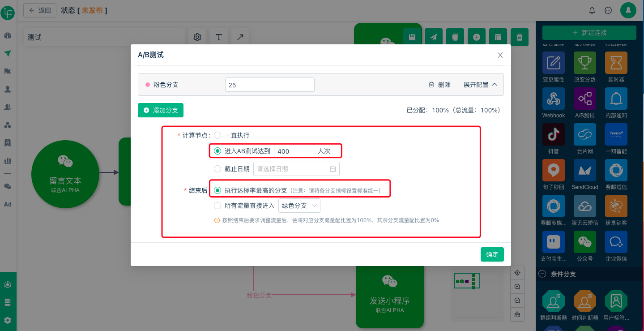This screenshot has height=331, width=644.
Task: Select the SendCloud node icon
Action: click(585, 170)
